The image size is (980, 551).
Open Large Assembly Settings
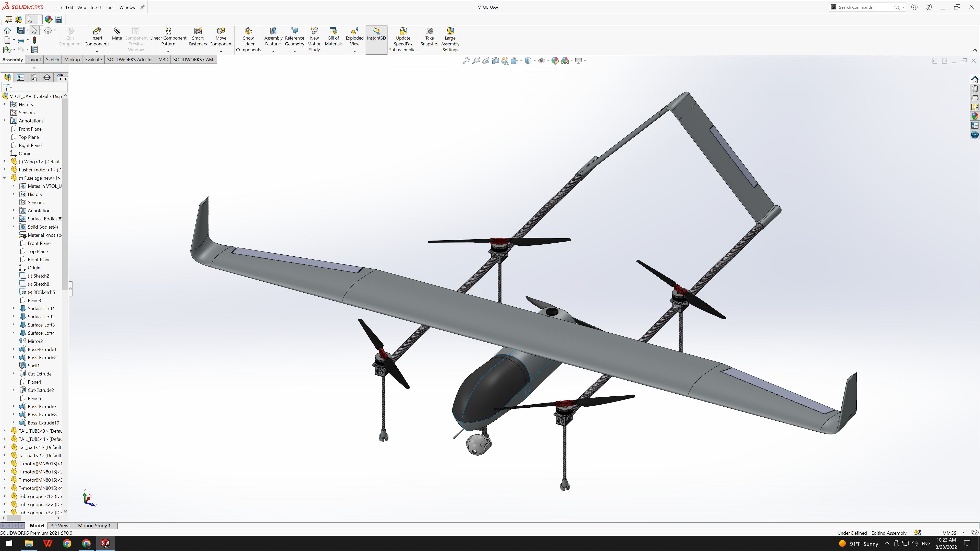pyautogui.click(x=450, y=31)
